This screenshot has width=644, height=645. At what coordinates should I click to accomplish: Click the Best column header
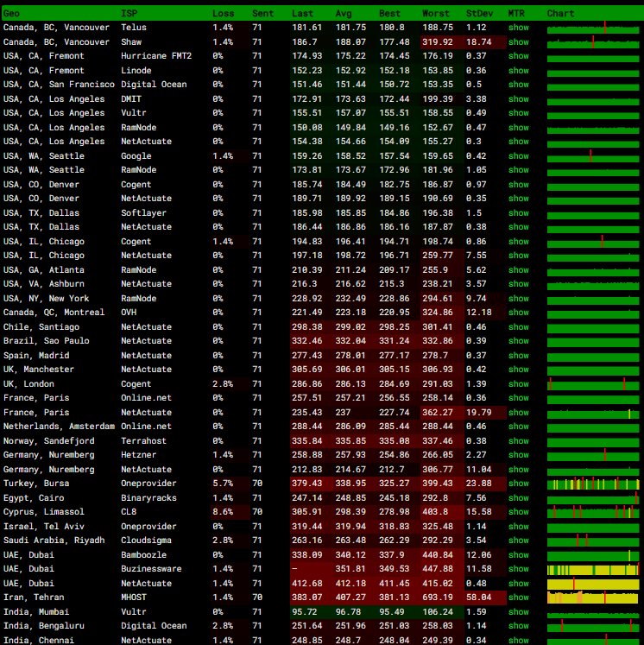tap(389, 13)
